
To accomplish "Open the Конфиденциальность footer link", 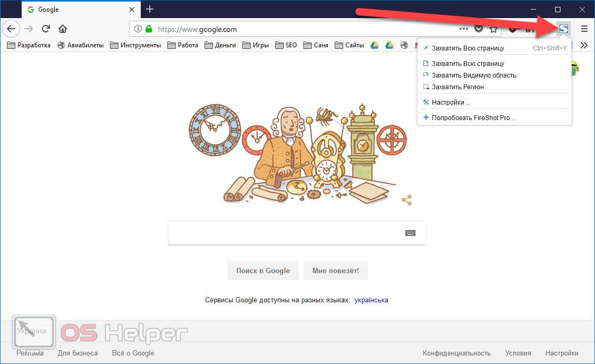I will (456, 353).
